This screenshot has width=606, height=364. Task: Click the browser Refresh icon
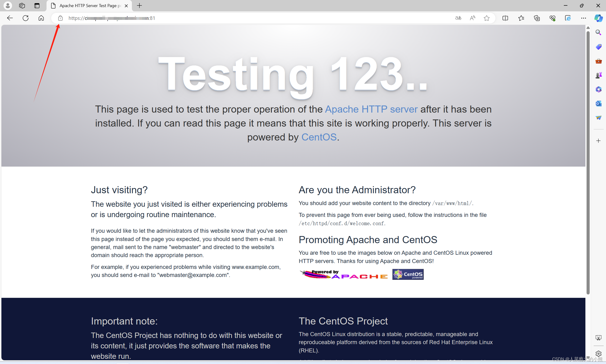[x=26, y=18]
